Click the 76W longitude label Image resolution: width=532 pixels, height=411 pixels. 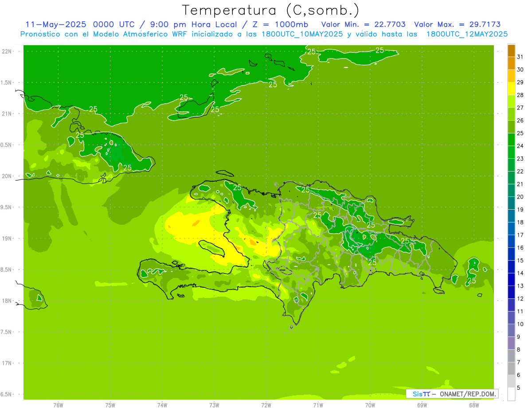click(58, 405)
